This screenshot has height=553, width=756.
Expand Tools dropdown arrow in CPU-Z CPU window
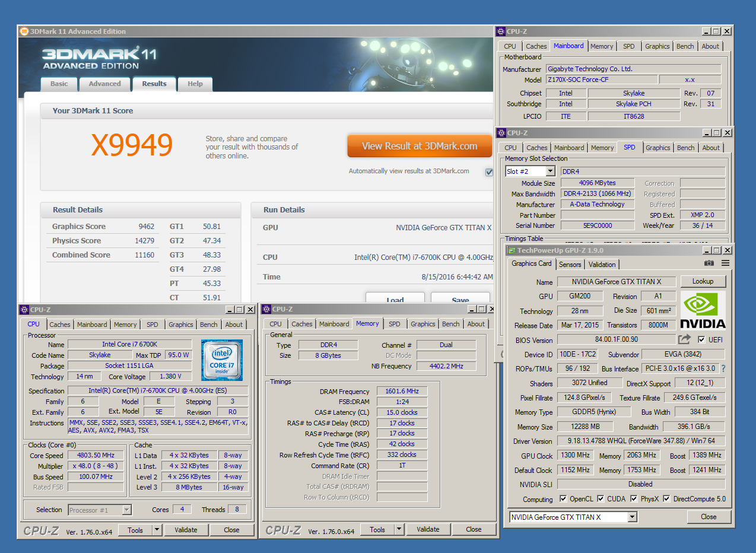(x=157, y=530)
